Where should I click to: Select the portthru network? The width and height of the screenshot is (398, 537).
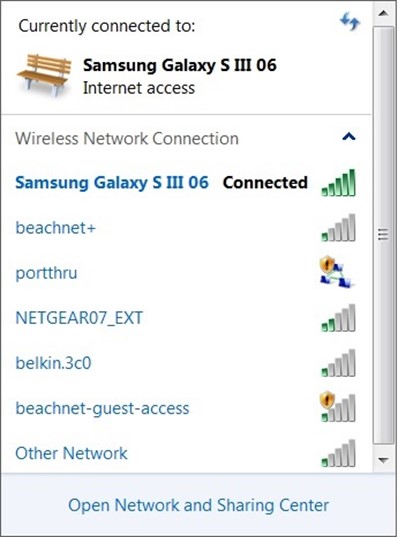point(186,273)
